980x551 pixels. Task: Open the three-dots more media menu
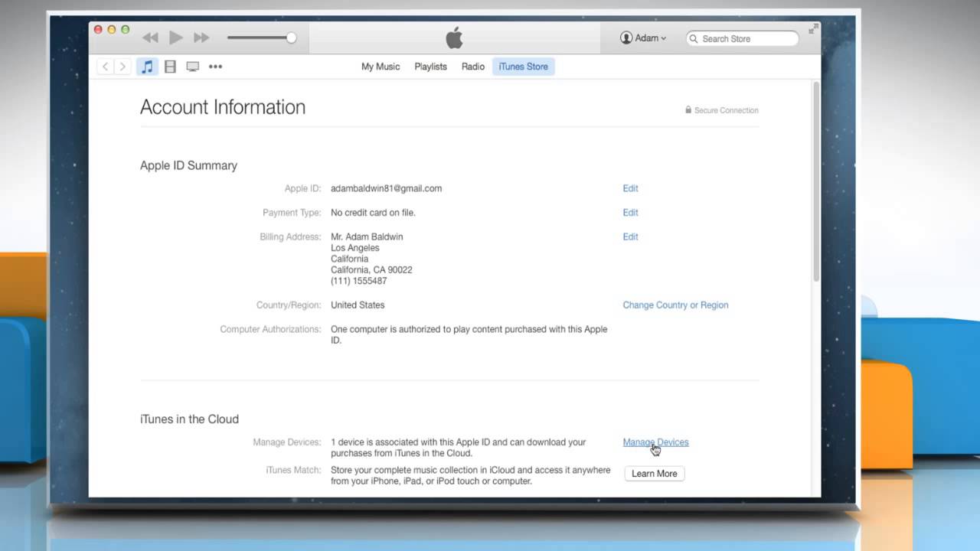point(216,67)
